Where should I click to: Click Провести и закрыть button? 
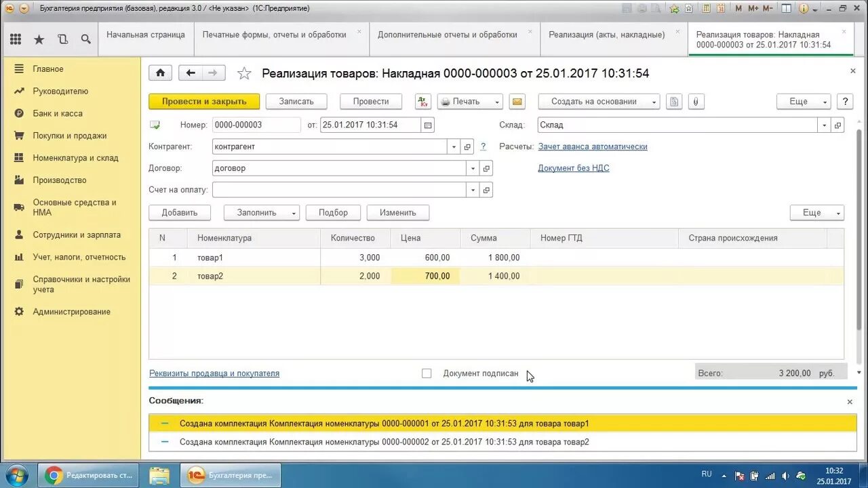(204, 102)
